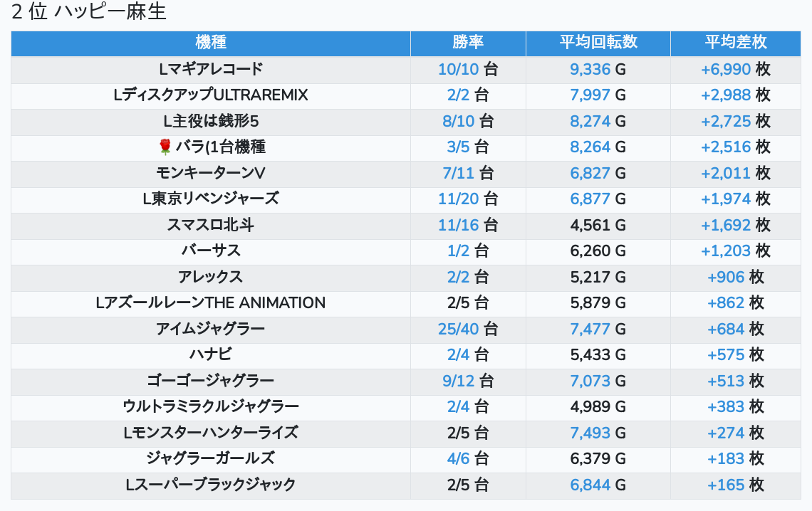Click the +6,990 average difference value
812x511 pixels.
pyautogui.click(x=726, y=69)
